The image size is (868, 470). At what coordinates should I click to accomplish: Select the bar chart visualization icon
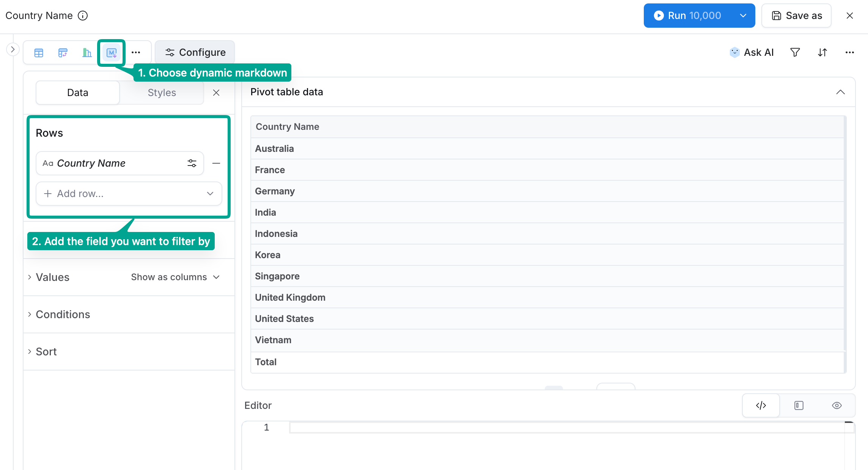coord(87,53)
